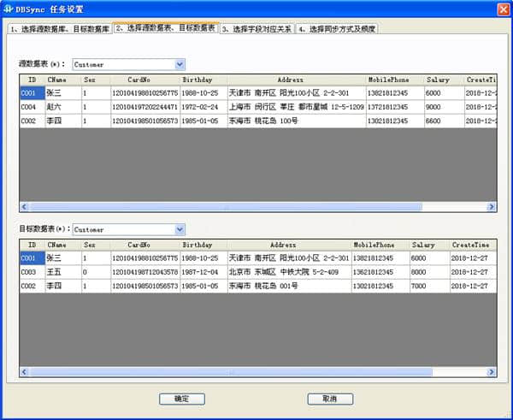Click source table right scroll arrow
Screen dimensions: 513x420
pos(492,206)
